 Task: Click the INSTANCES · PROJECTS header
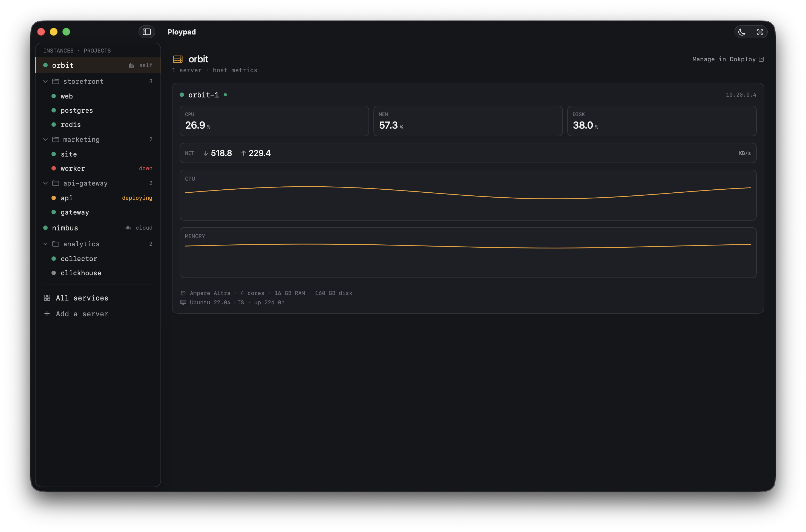click(77, 51)
